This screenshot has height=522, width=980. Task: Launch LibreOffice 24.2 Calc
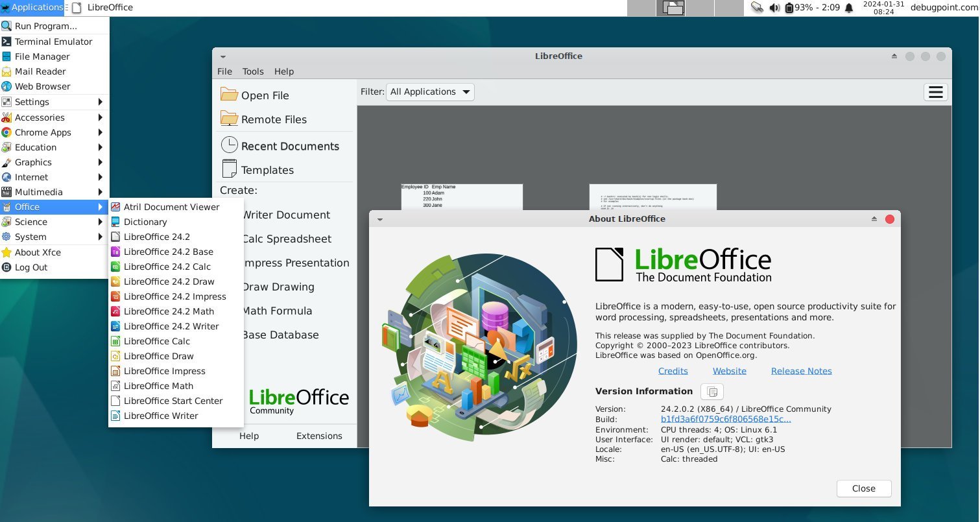pos(176,267)
